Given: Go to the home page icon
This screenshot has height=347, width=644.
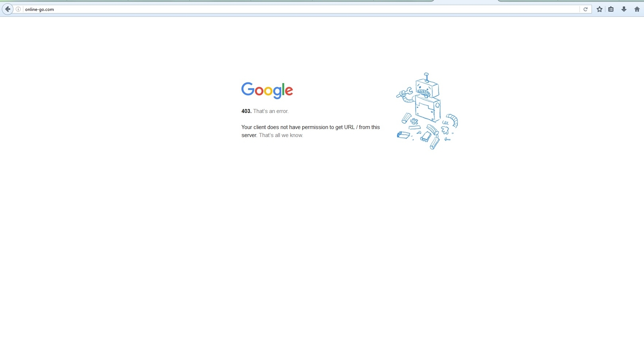Looking at the screenshot, I should click(x=637, y=9).
